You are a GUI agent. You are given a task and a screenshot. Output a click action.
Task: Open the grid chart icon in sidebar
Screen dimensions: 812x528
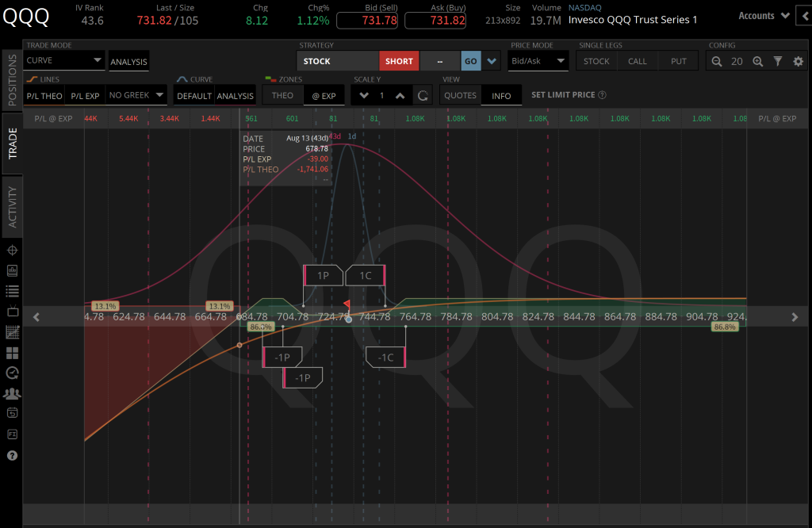(12, 332)
